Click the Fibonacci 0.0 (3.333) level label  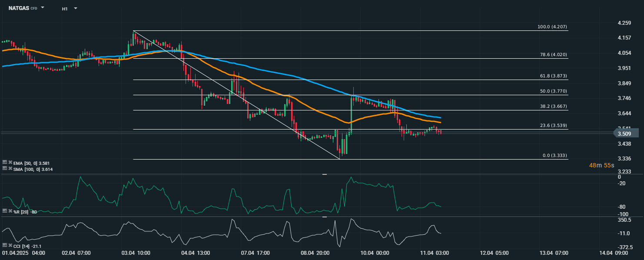coord(554,156)
